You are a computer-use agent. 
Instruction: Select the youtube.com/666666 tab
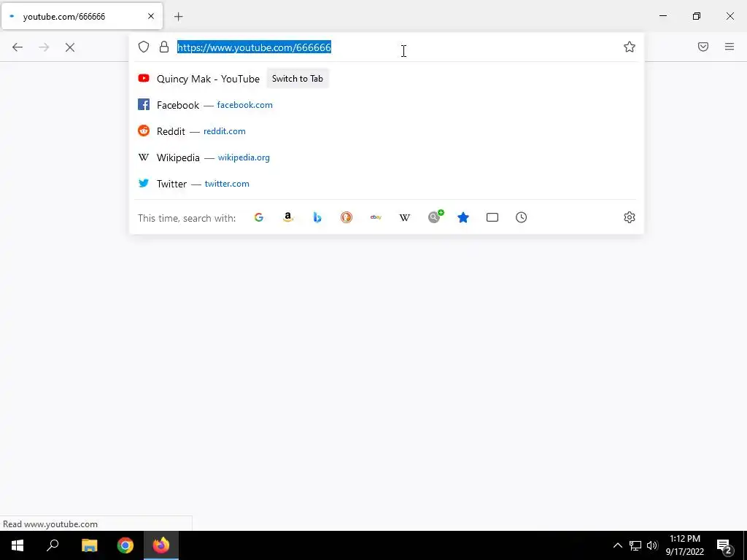82,16
